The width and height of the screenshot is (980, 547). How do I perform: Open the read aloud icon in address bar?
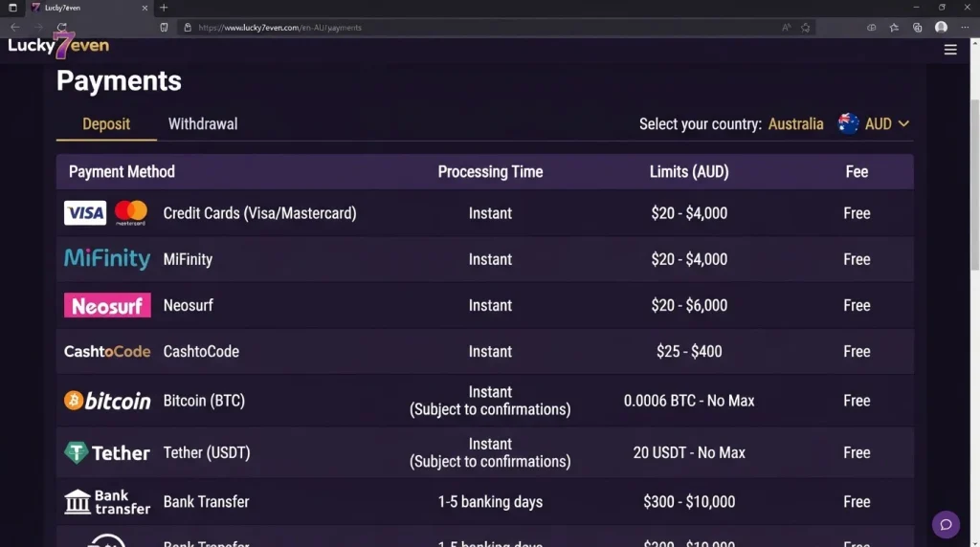786,28
